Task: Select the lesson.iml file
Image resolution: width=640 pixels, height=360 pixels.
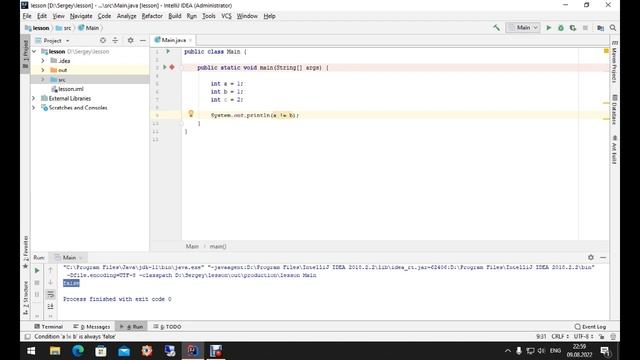Action: (67, 89)
